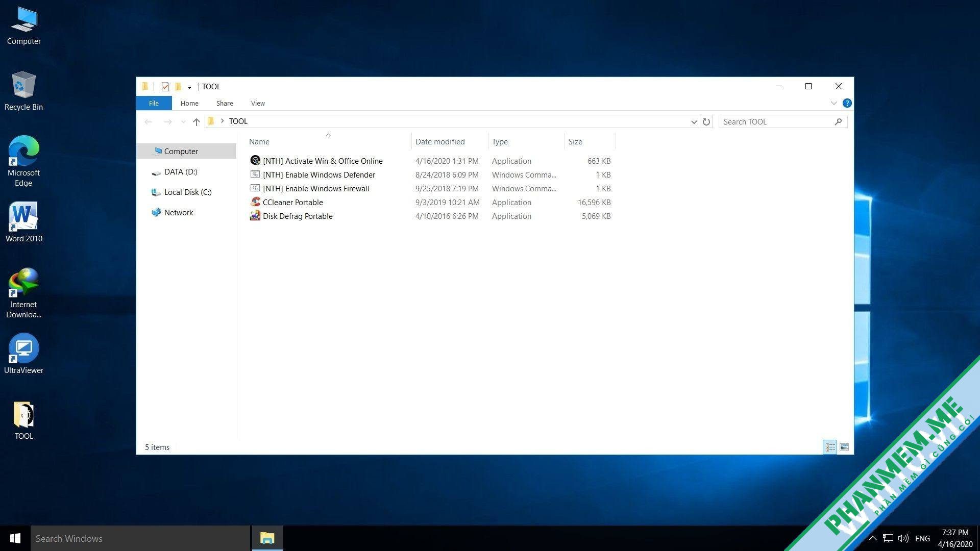
Task: Switch to Large icons view in status bar
Action: (x=844, y=447)
